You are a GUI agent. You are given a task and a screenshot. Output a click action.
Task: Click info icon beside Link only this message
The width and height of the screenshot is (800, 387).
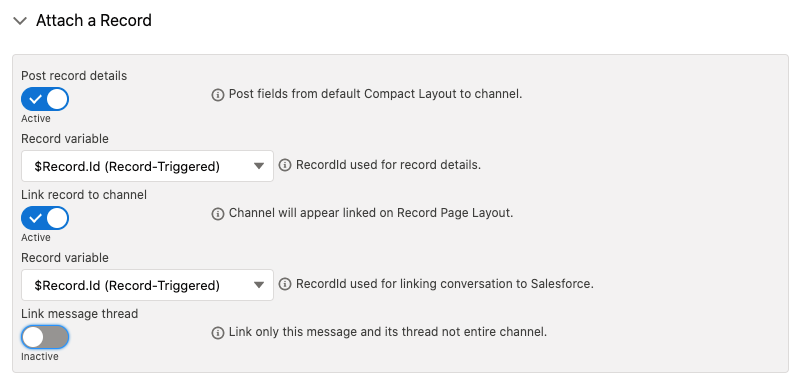(x=218, y=333)
